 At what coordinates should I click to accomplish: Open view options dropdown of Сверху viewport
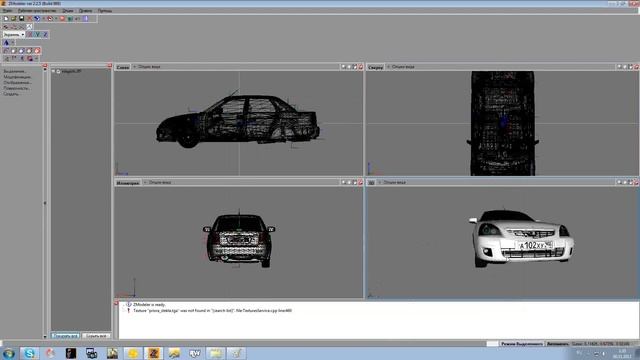click(x=401, y=67)
